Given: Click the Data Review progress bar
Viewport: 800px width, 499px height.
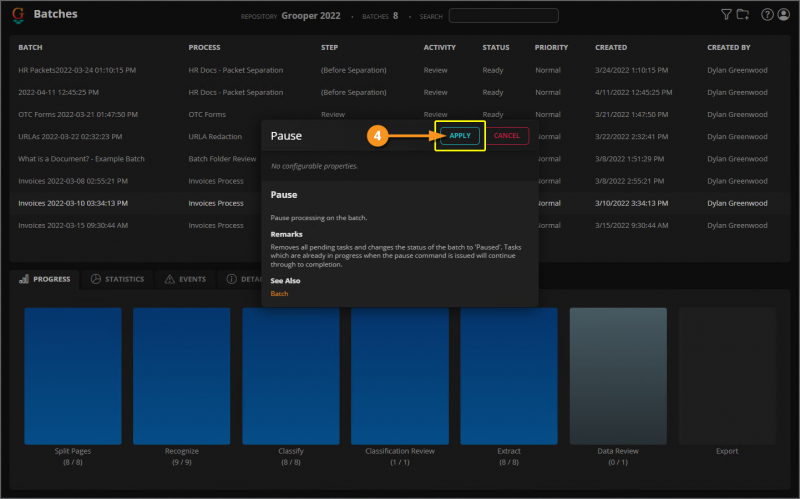Looking at the screenshot, I should coord(617,375).
